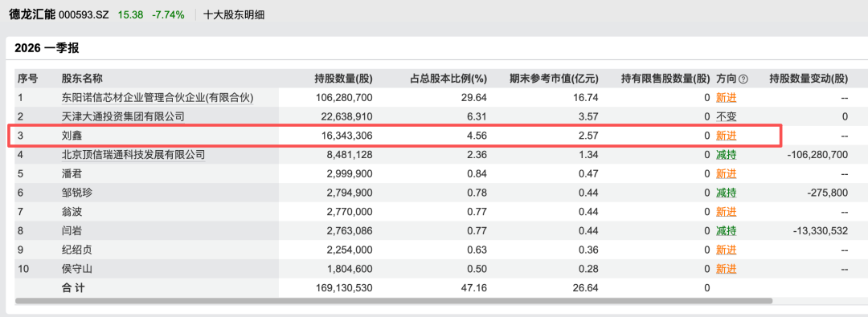Click 减持 link for 闫岩
The height and width of the screenshot is (317, 868).
tap(727, 230)
